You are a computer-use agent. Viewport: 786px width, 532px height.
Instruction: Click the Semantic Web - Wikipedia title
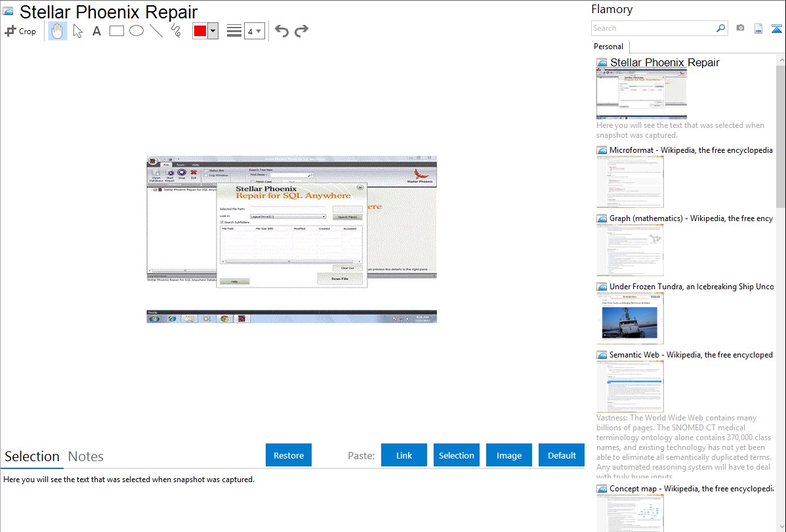(691, 354)
